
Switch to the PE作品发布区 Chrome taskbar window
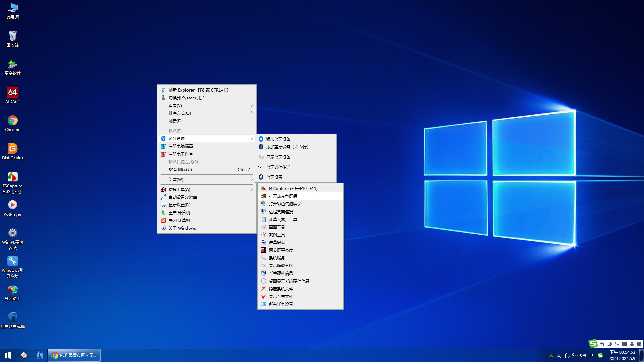click(x=74, y=355)
